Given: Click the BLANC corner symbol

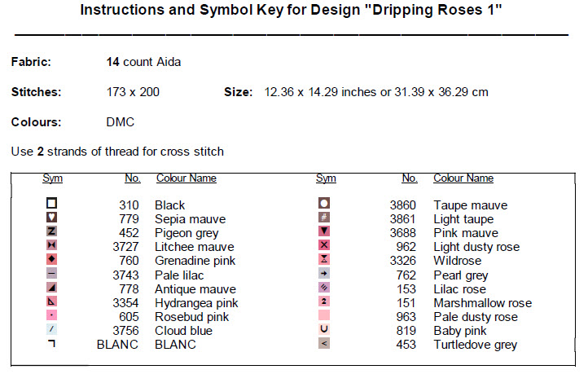Looking at the screenshot, I should (52, 344).
